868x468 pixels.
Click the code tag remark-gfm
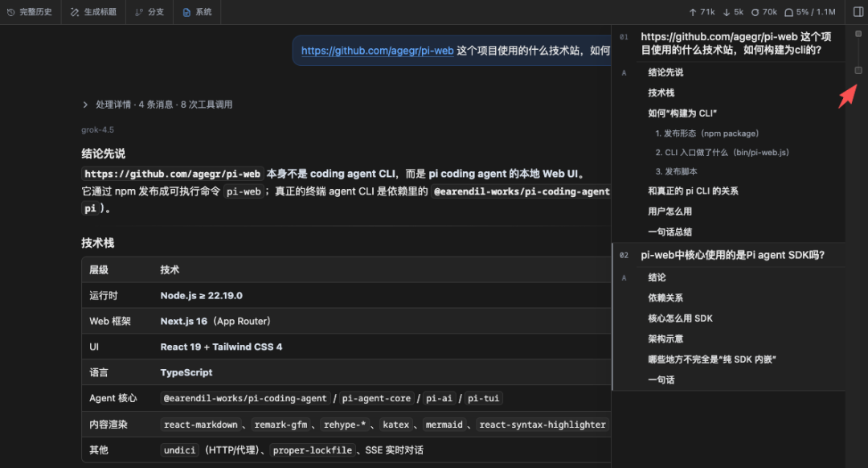pos(280,425)
